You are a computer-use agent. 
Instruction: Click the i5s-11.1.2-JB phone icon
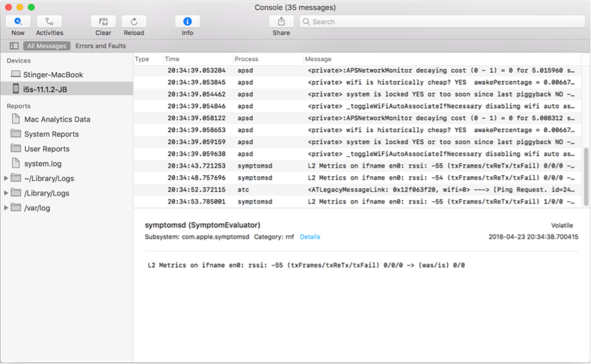coord(15,88)
